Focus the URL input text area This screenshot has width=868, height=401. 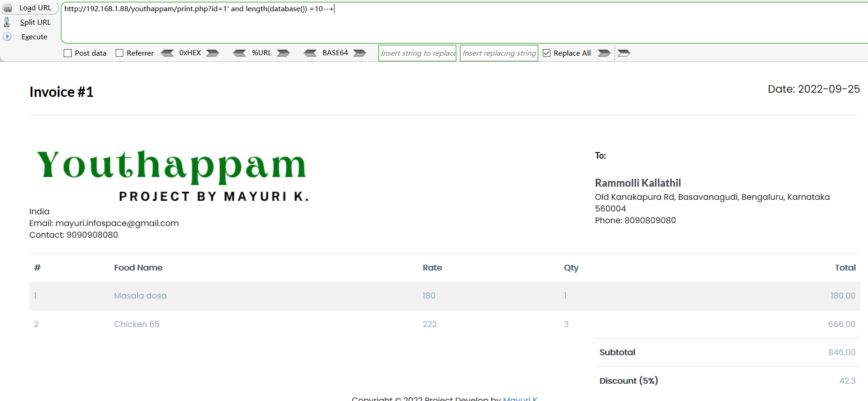pos(464,22)
